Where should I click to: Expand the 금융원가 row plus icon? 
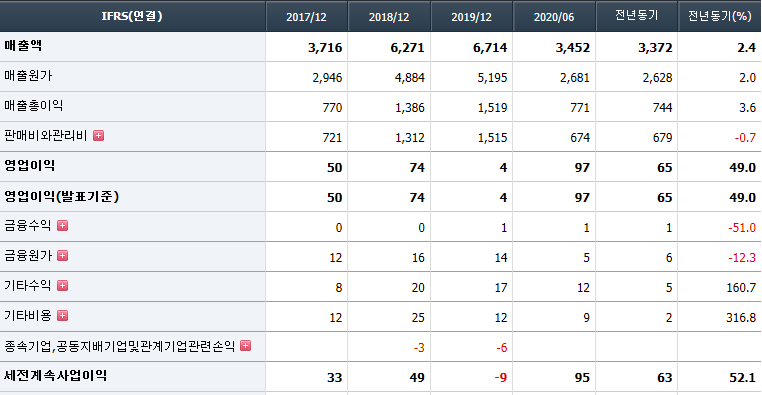[x=62, y=256]
